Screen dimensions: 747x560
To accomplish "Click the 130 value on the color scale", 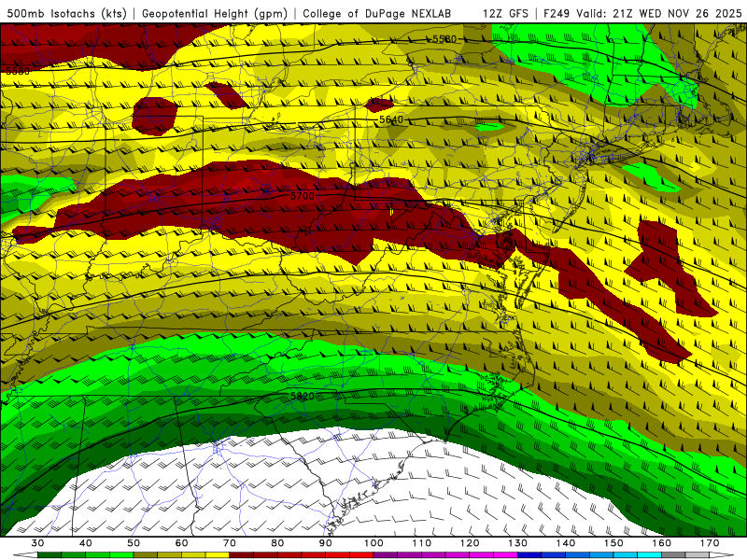I will (517, 543).
